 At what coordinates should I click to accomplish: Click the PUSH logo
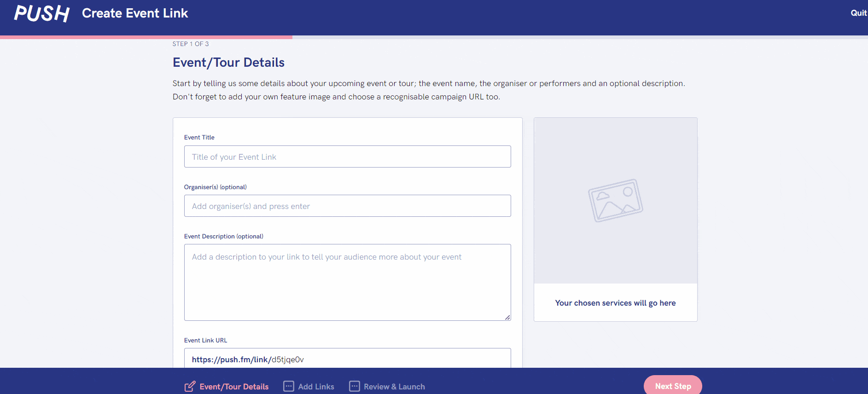pos(42,13)
